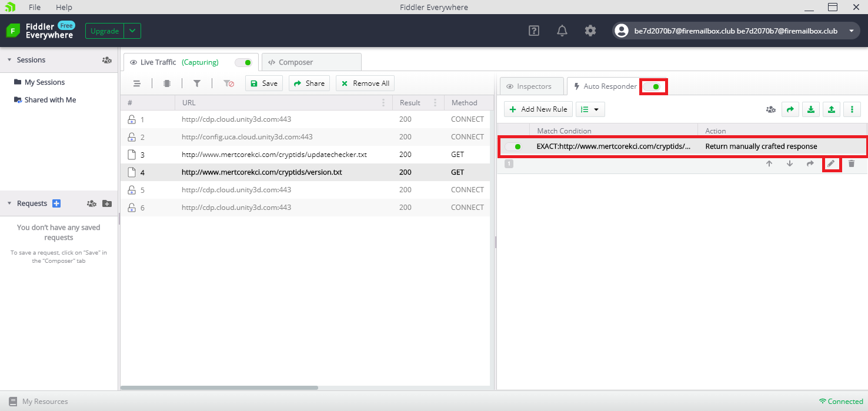The image size is (868, 411).
Task: Create a new requests folder
Action: pyautogui.click(x=106, y=203)
